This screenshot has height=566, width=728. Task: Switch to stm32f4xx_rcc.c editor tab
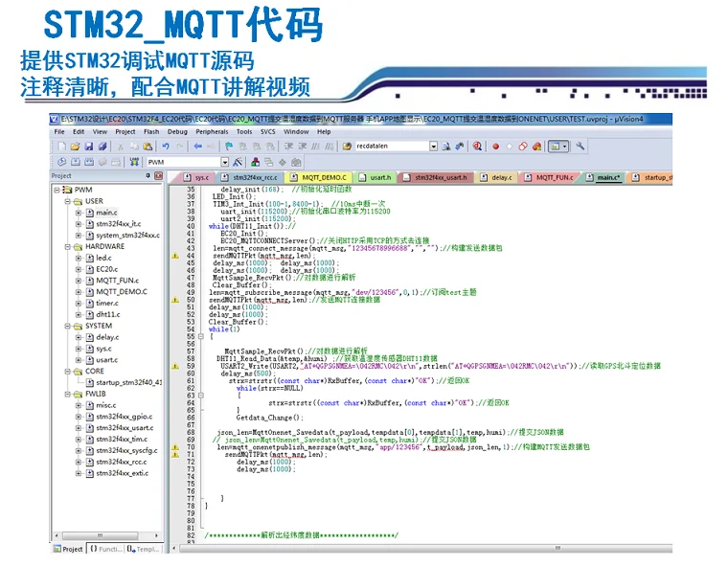coord(249,177)
